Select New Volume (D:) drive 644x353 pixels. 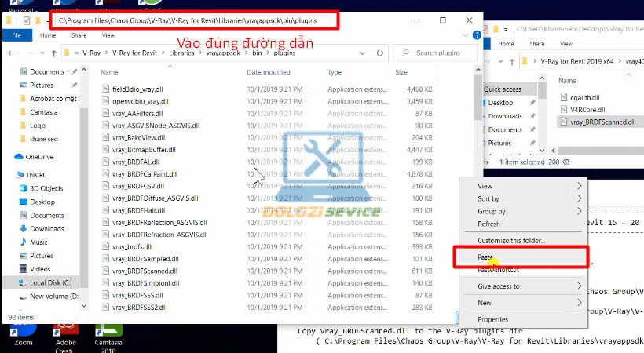pos(54,297)
